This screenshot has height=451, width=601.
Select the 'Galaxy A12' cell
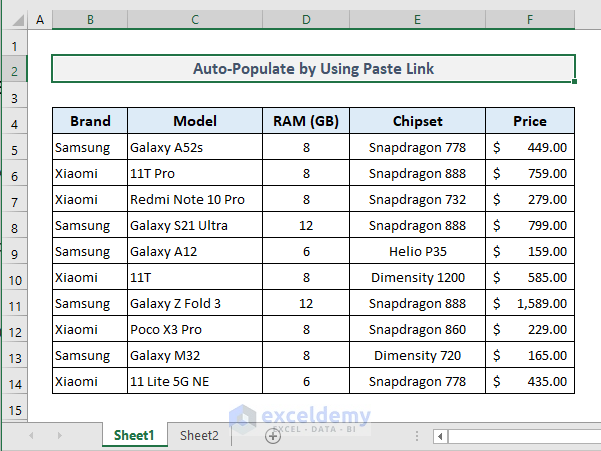(195, 251)
